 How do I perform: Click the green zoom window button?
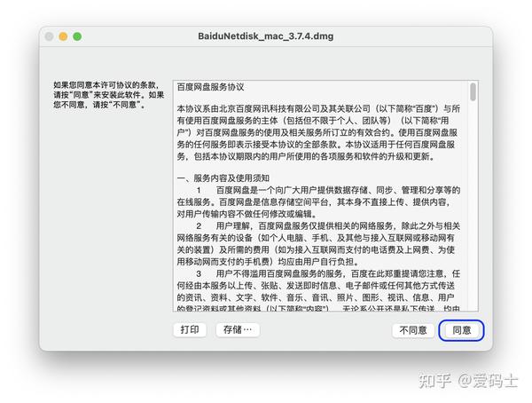click(x=77, y=36)
